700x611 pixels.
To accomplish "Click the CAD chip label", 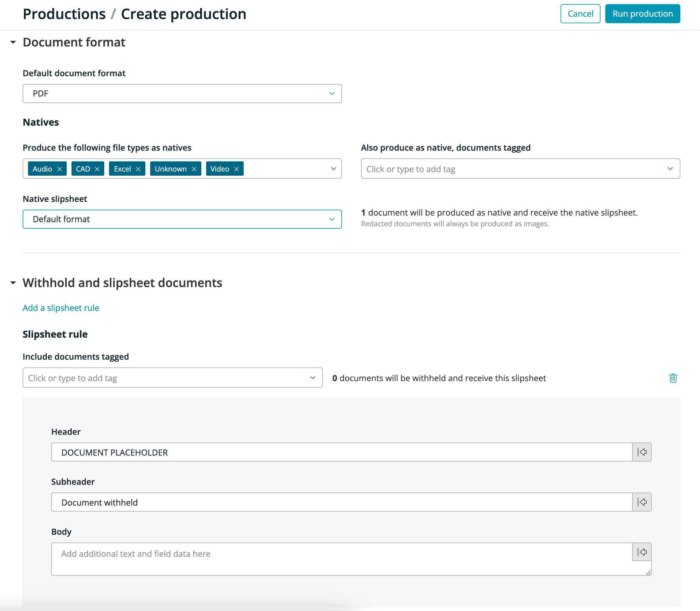I will 83,169.
